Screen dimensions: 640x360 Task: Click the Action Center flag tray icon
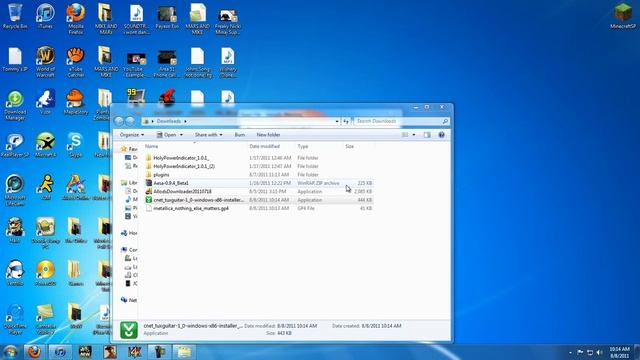(580, 352)
